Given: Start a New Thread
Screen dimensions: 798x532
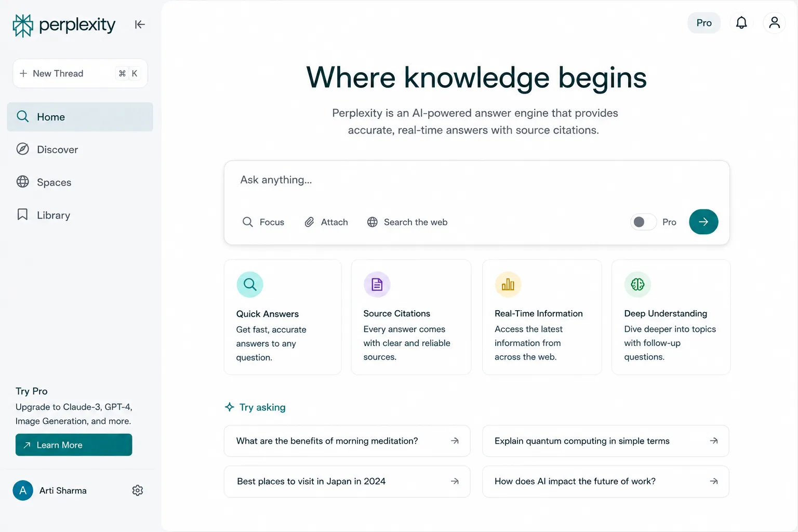Looking at the screenshot, I should point(80,73).
